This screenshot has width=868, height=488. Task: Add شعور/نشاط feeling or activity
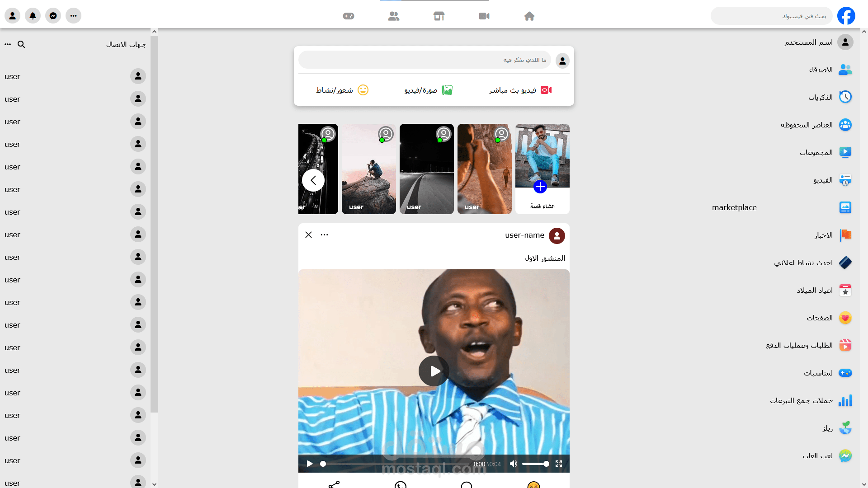coord(342,90)
